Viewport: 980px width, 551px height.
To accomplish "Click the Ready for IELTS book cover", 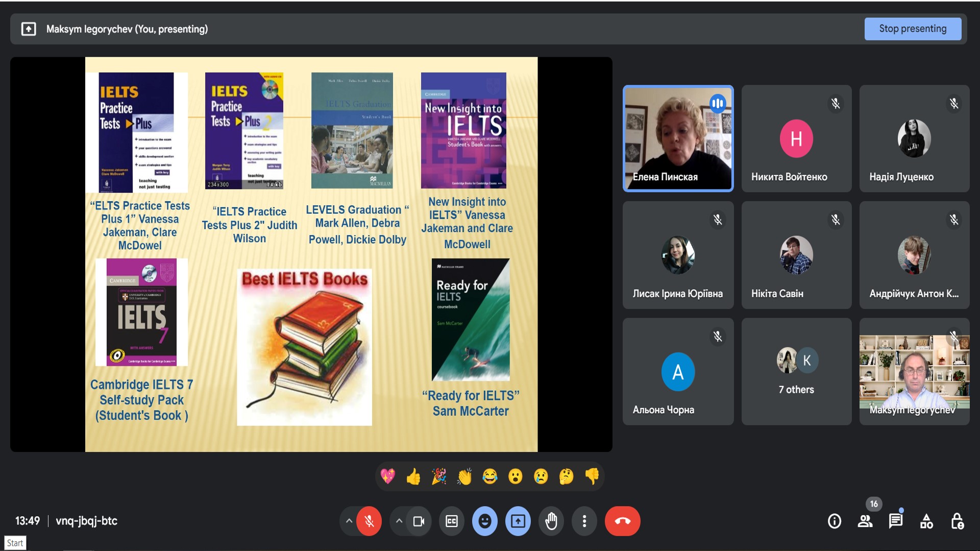I will (x=471, y=320).
